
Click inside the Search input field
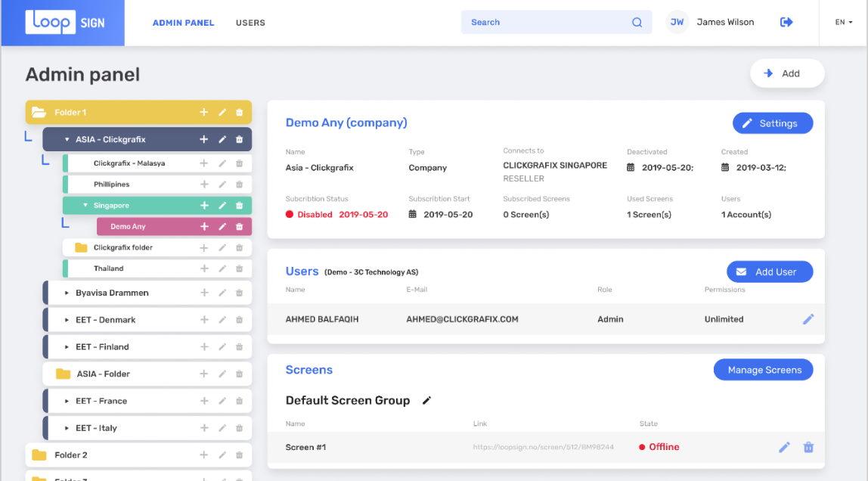pos(544,22)
